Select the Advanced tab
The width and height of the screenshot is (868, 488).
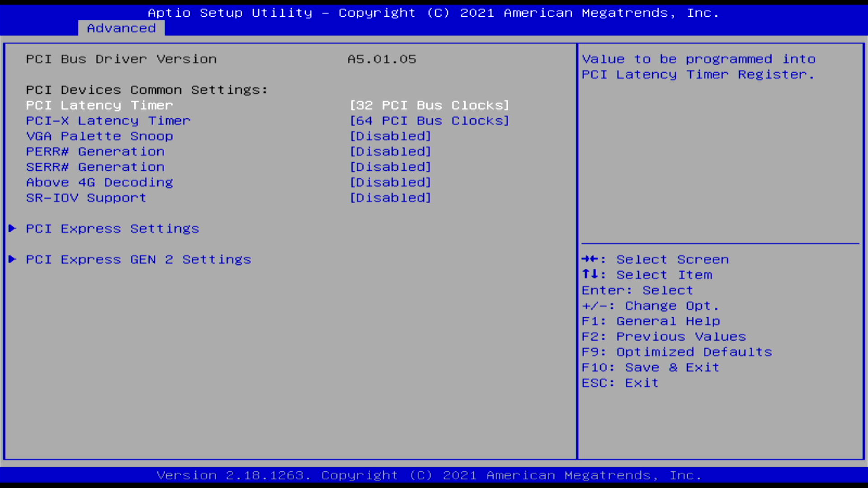pyautogui.click(x=121, y=28)
